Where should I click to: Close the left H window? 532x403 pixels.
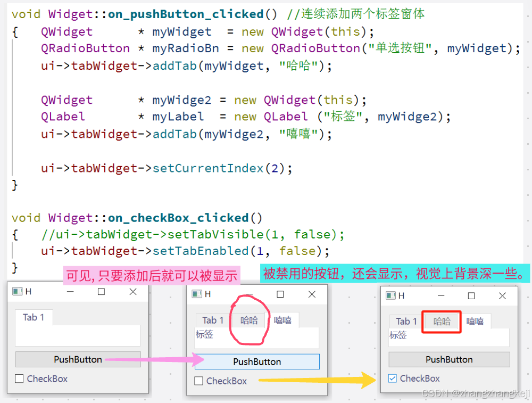133,292
